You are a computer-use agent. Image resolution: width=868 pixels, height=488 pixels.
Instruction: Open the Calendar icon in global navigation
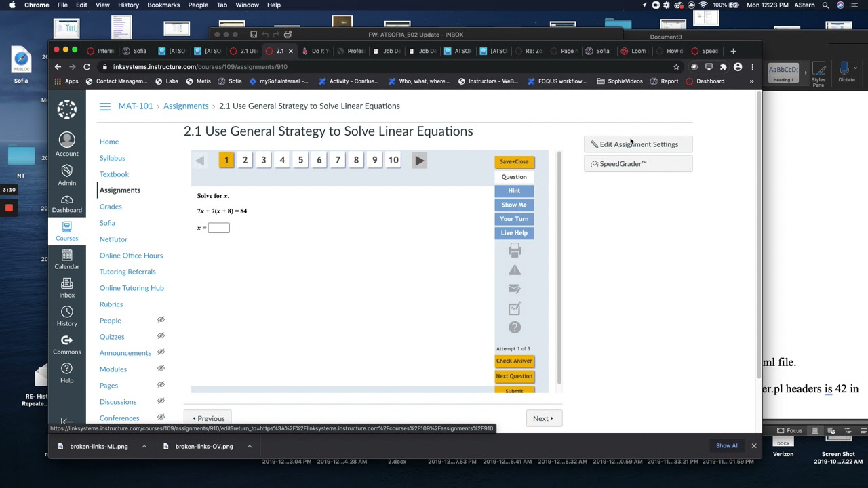(66, 256)
